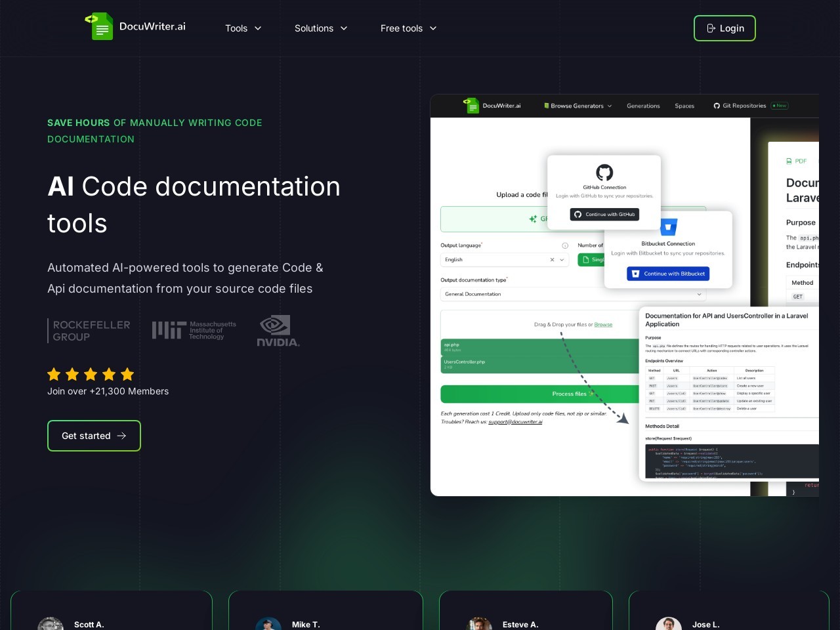Click Mike T. reviewer avatar

tap(268, 623)
